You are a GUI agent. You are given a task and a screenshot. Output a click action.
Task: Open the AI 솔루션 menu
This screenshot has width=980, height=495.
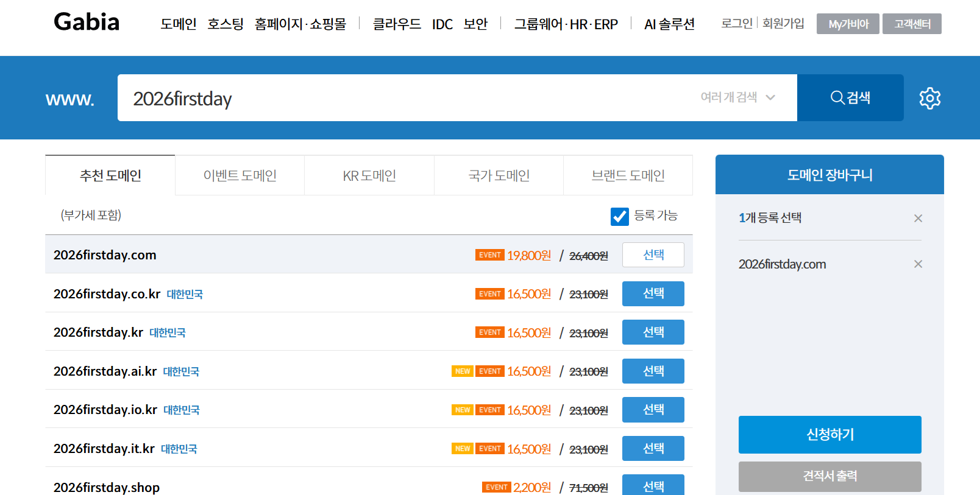(x=670, y=24)
